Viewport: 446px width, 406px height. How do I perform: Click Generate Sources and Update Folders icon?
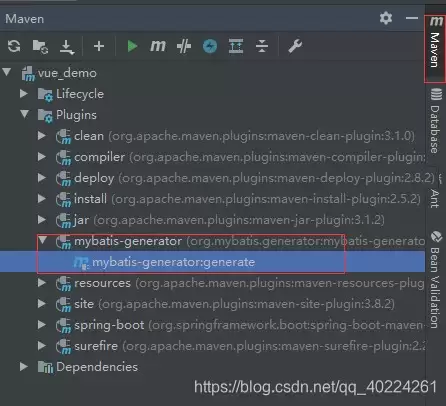[x=40, y=46]
